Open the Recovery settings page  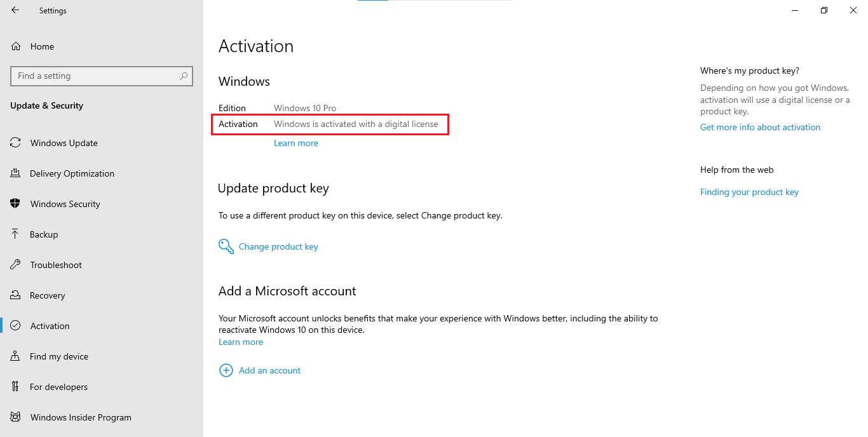pos(47,295)
